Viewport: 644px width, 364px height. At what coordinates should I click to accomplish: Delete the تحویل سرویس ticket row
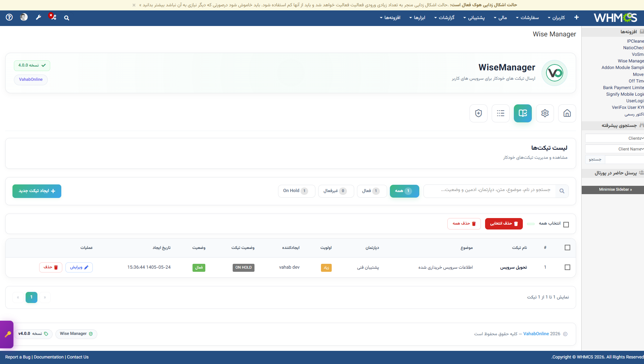51,267
